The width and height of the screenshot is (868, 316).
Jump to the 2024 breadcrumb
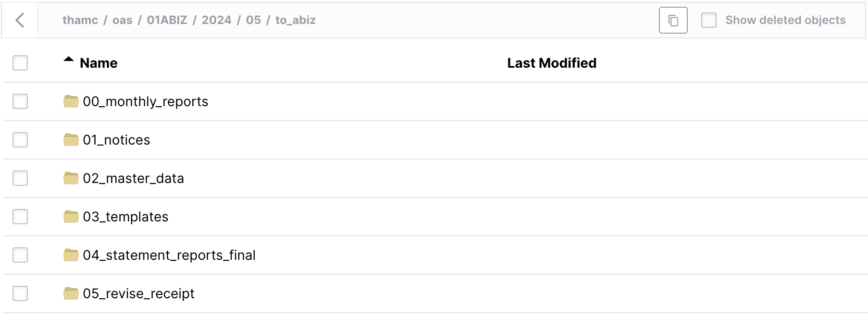pyautogui.click(x=216, y=20)
